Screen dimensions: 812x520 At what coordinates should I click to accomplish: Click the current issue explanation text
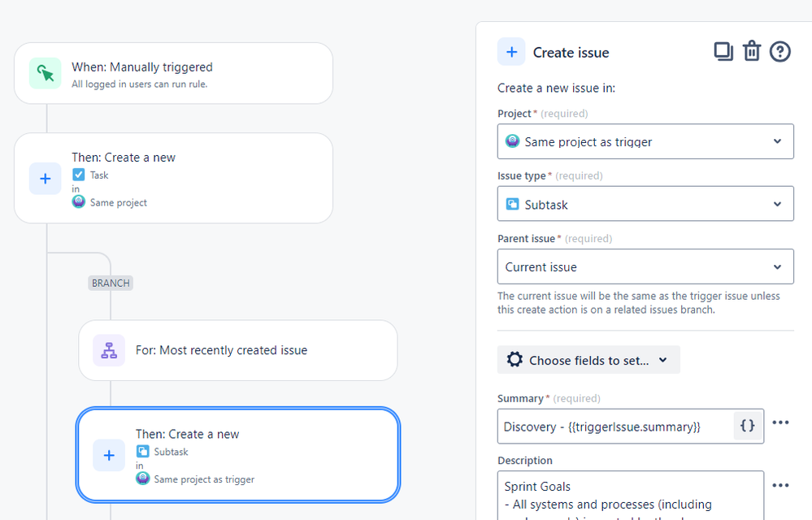tap(639, 303)
